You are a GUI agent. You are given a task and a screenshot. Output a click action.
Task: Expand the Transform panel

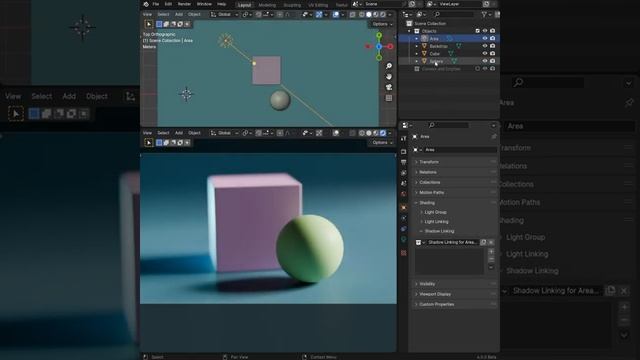[455, 162]
